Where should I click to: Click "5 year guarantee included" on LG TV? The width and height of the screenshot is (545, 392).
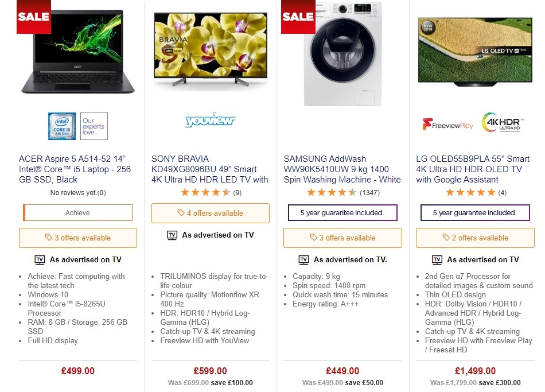click(x=475, y=213)
